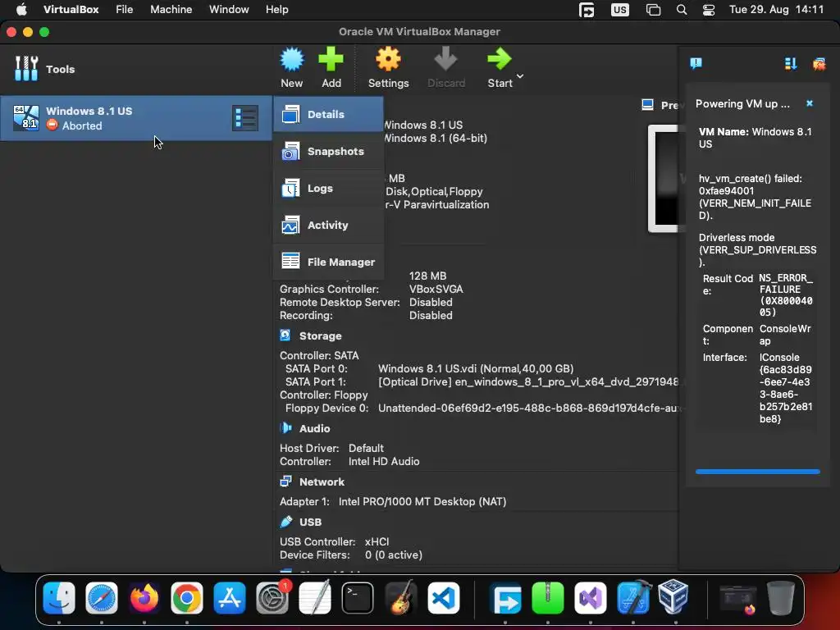
Task: Open Finder from the Dock
Action: click(59, 598)
